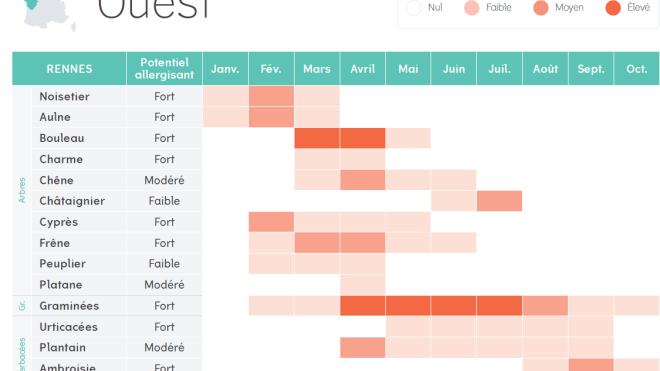
Task: Click the Charme row label
Action: (x=61, y=159)
